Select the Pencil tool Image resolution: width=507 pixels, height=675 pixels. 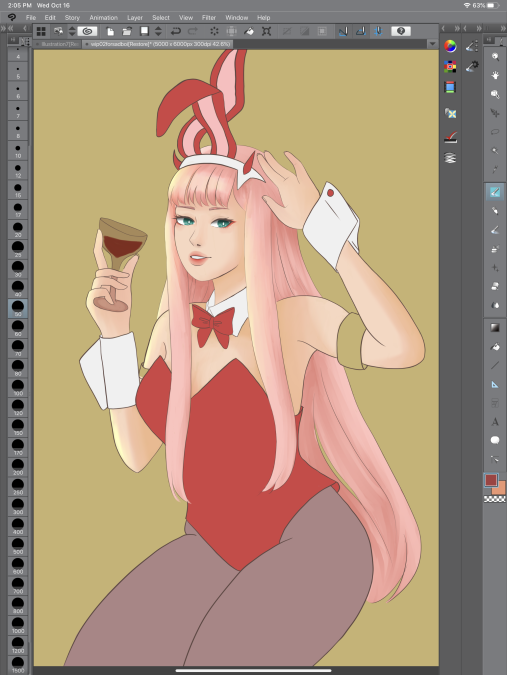pos(495,211)
